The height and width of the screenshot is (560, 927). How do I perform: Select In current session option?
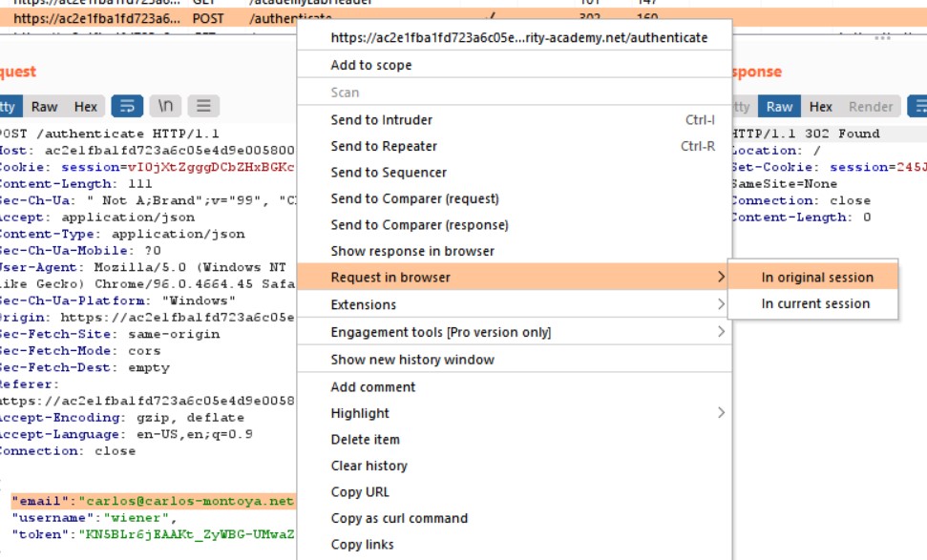(x=815, y=303)
